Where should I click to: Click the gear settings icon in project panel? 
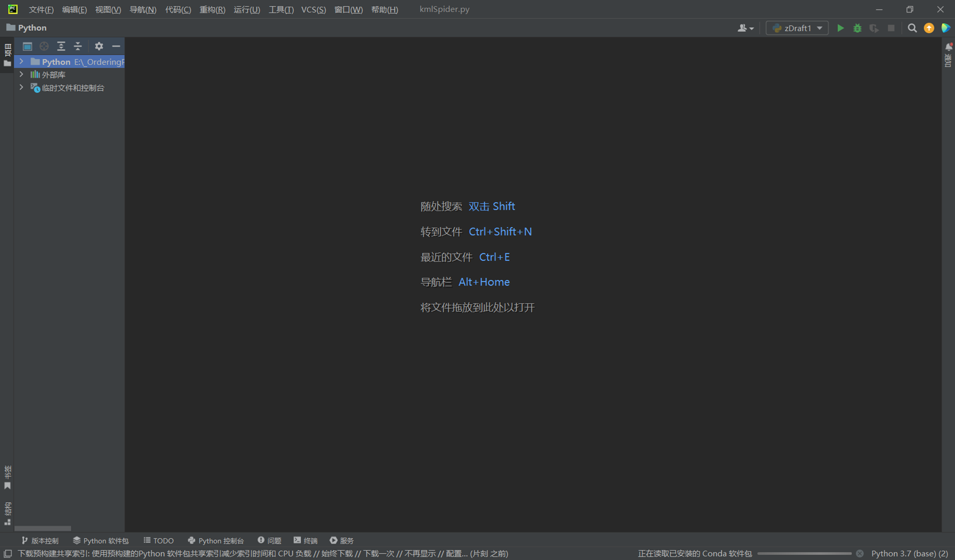click(x=99, y=46)
